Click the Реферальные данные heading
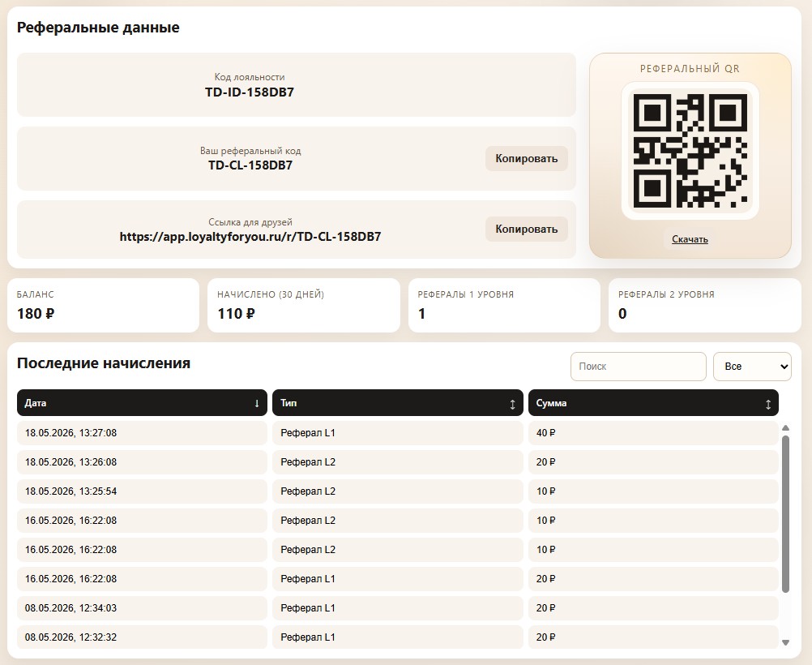Image resolution: width=812 pixels, height=665 pixels. 98,28
